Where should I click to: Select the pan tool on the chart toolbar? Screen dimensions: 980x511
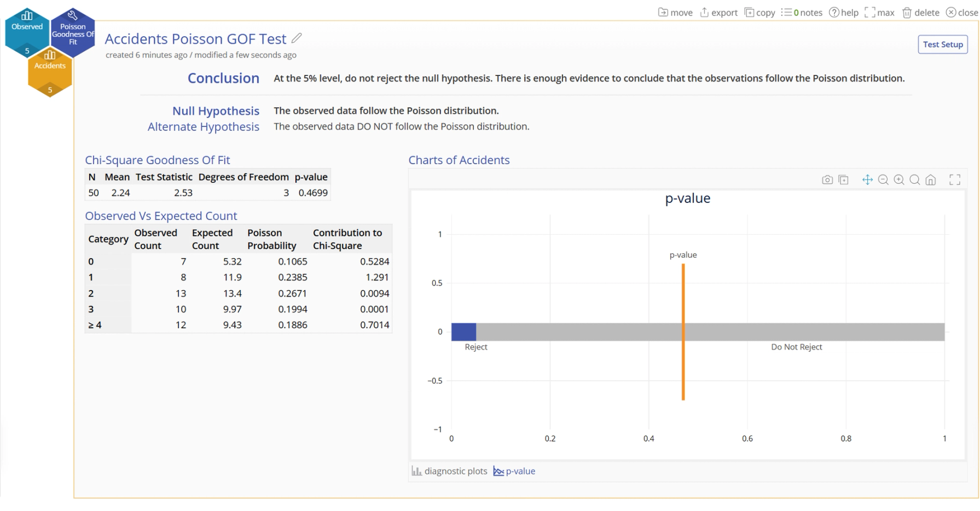coord(867,180)
